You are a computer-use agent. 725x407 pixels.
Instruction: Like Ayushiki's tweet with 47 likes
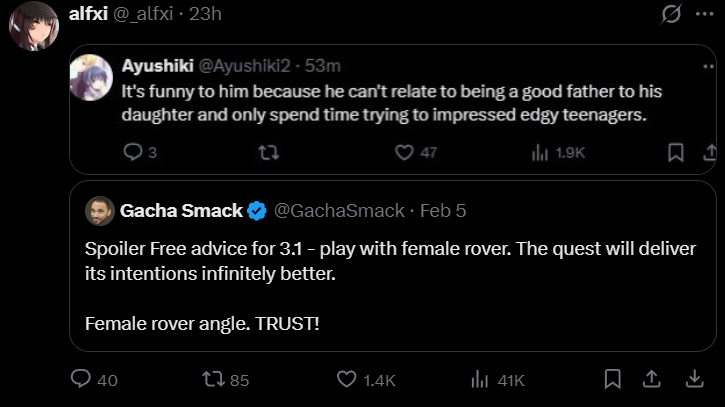pyautogui.click(x=404, y=152)
